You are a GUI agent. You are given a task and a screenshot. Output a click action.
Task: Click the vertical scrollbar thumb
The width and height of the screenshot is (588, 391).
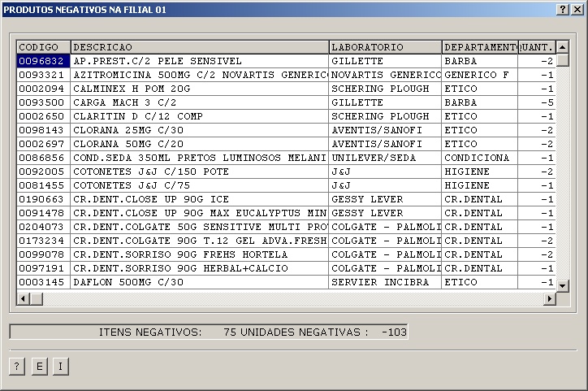point(562,60)
